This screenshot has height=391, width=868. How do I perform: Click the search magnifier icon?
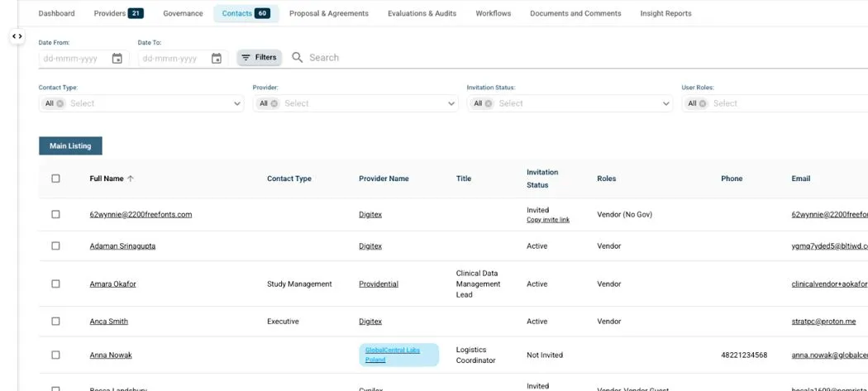click(x=298, y=58)
